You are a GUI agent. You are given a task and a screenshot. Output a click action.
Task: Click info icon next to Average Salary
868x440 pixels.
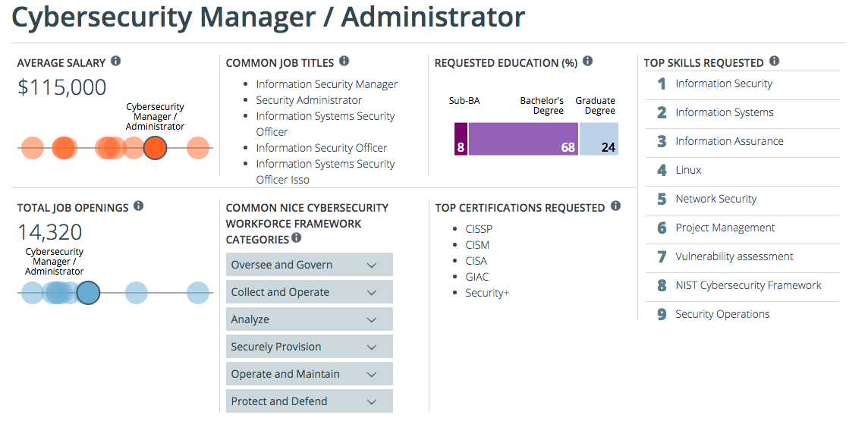116,61
